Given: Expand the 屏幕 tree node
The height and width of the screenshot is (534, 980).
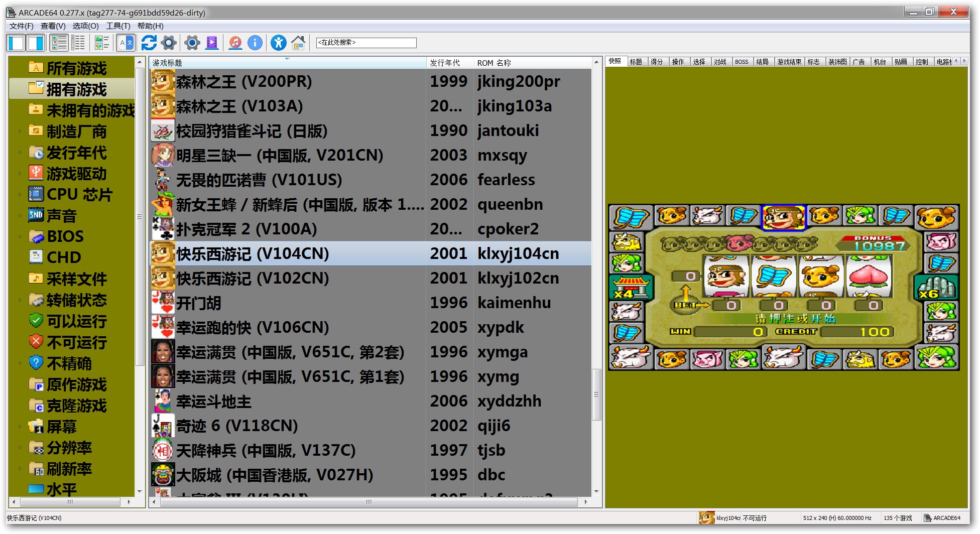Looking at the screenshot, I should click(x=20, y=427).
